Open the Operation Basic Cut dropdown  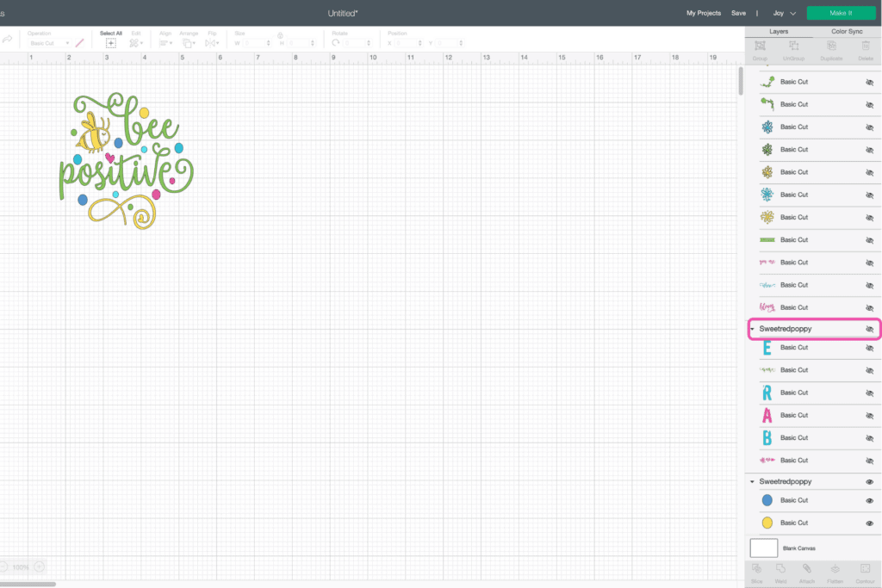(x=49, y=43)
